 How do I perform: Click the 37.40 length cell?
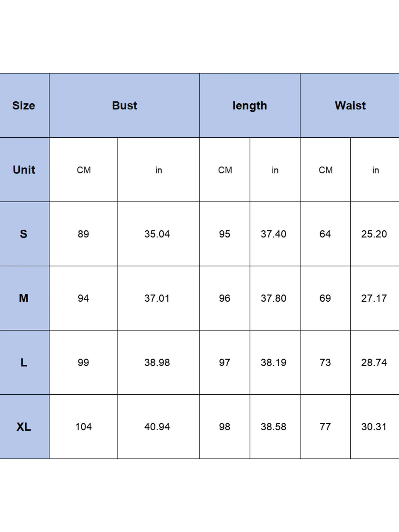tap(275, 234)
